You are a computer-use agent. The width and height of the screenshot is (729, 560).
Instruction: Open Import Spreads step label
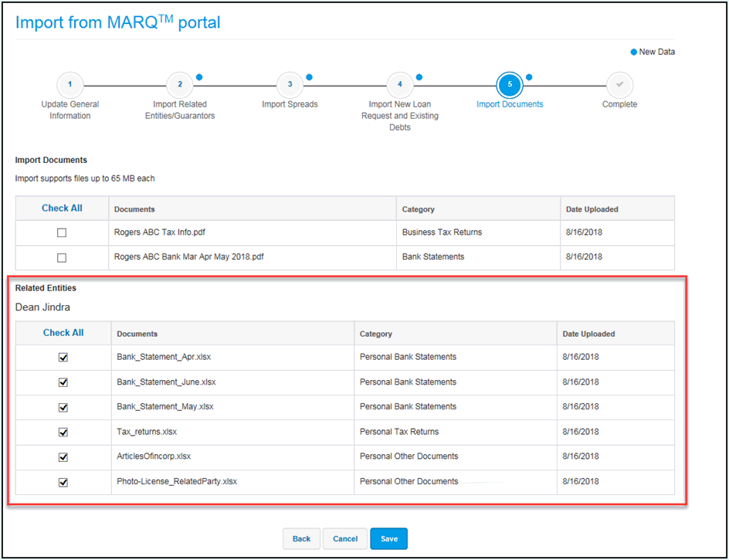[x=290, y=104]
